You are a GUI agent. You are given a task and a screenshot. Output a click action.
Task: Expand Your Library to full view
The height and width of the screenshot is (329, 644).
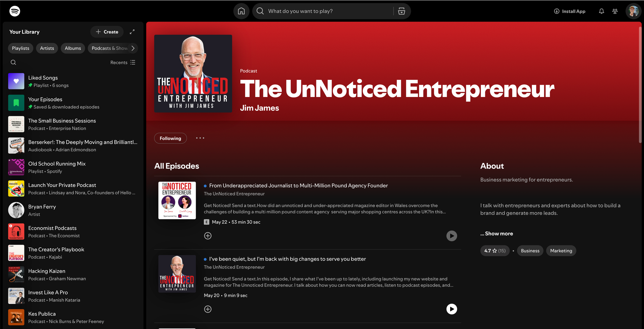tap(132, 32)
